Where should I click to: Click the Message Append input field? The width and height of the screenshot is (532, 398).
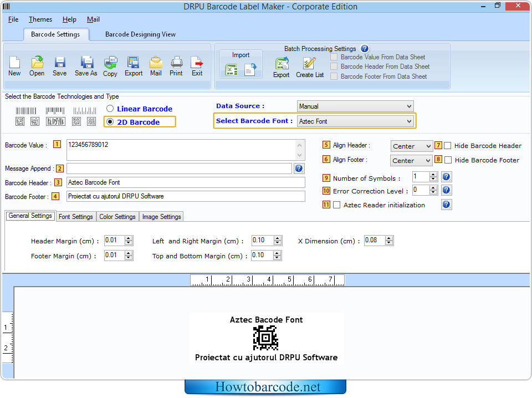coord(179,169)
